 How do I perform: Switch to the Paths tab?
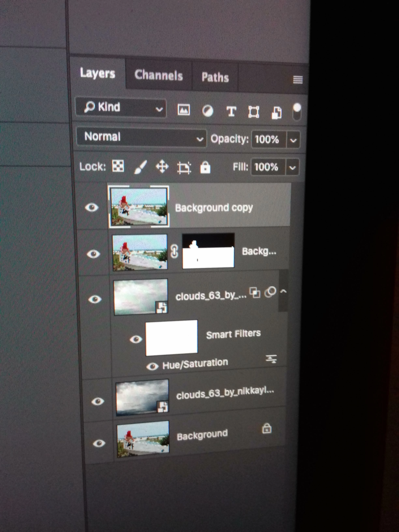[x=215, y=77]
